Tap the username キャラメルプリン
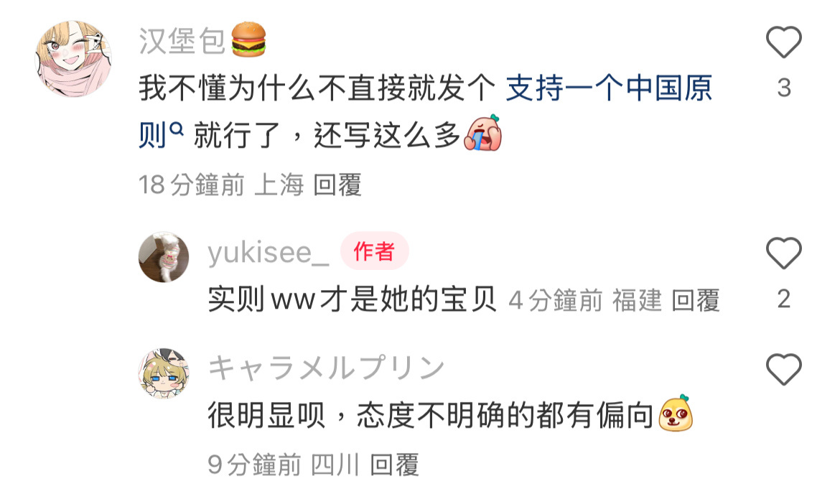840x504 pixels. 327,368
